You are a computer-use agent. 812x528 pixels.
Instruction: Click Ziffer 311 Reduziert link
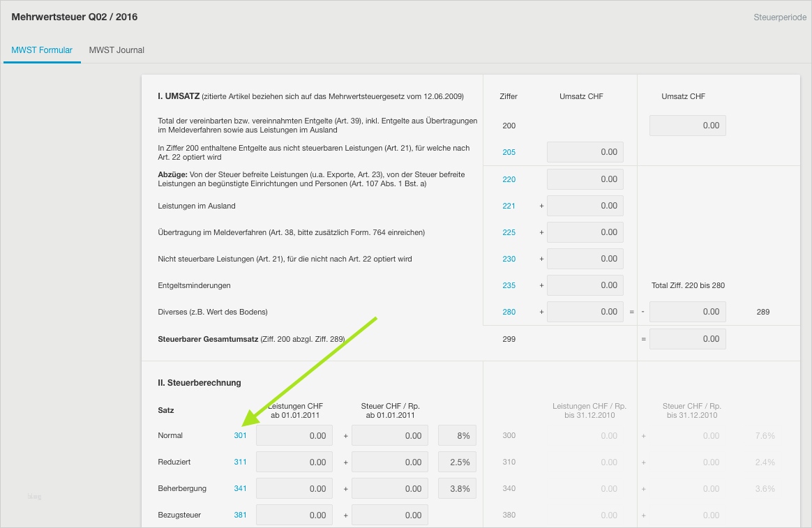pyautogui.click(x=240, y=462)
